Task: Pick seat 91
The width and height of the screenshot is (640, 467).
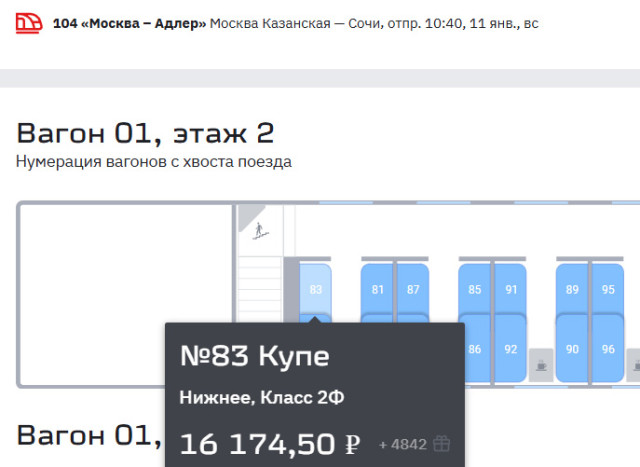Action: (x=511, y=289)
